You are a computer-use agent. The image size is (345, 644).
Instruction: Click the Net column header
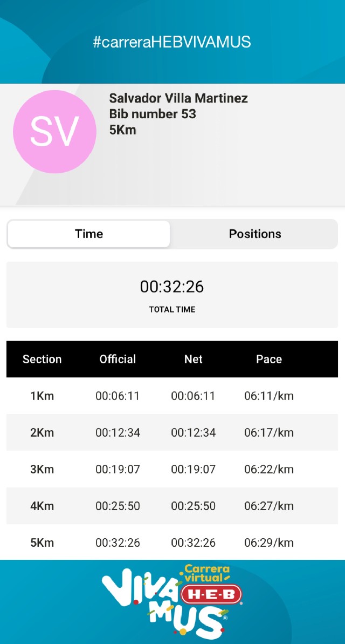193,359
